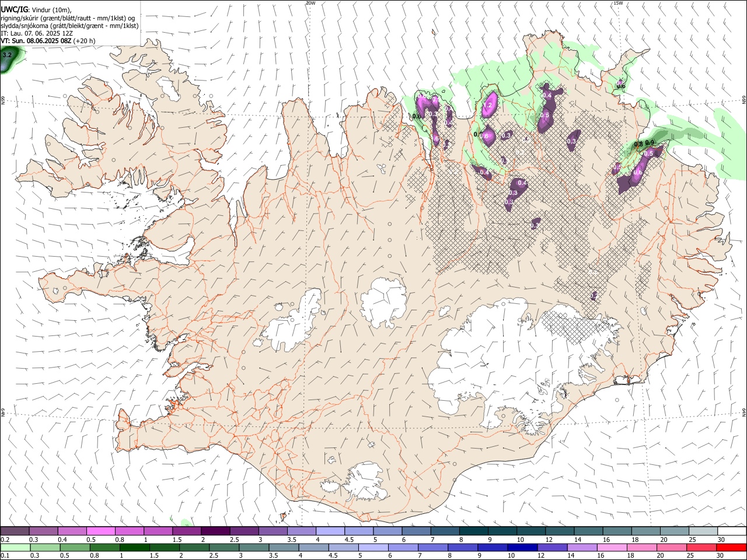The height and width of the screenshot is (560, 747).
Task: Select the light purple 14 rain swatch
Action: point(581,547)
